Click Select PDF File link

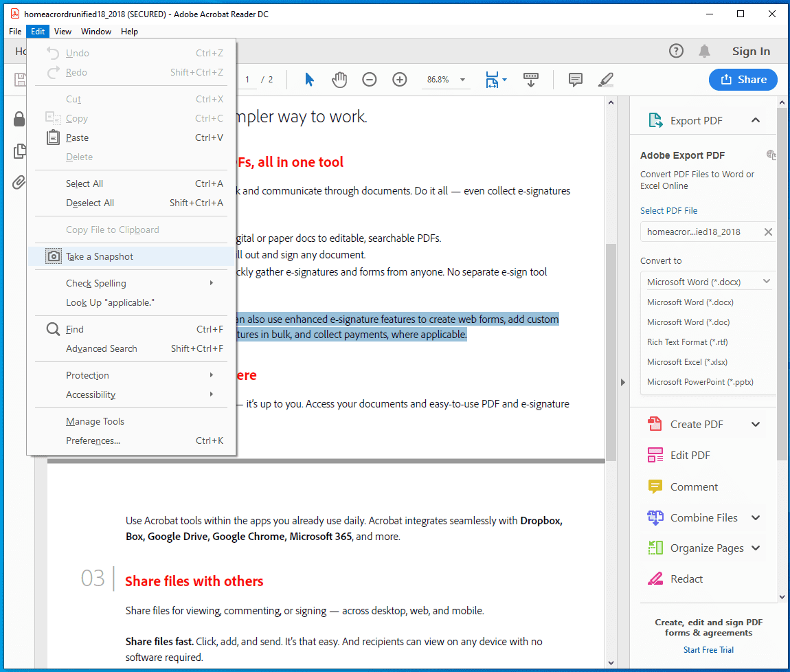(x=668, y=210)
